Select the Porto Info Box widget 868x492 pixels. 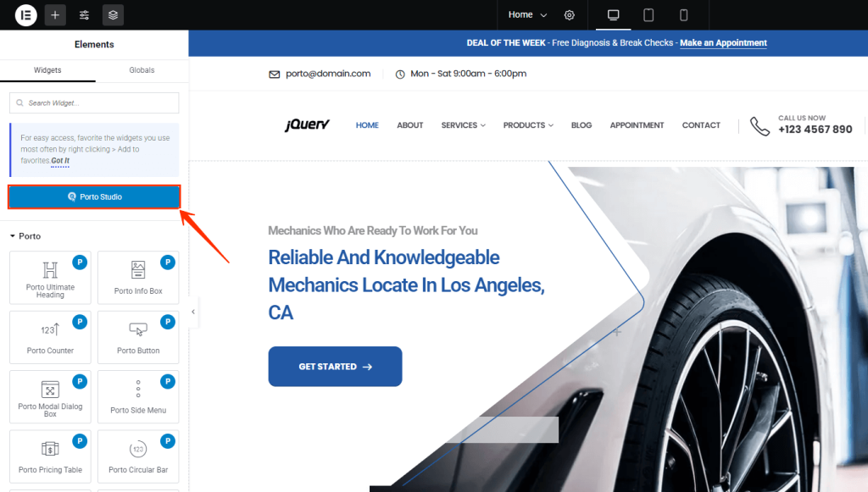(138, 277)
